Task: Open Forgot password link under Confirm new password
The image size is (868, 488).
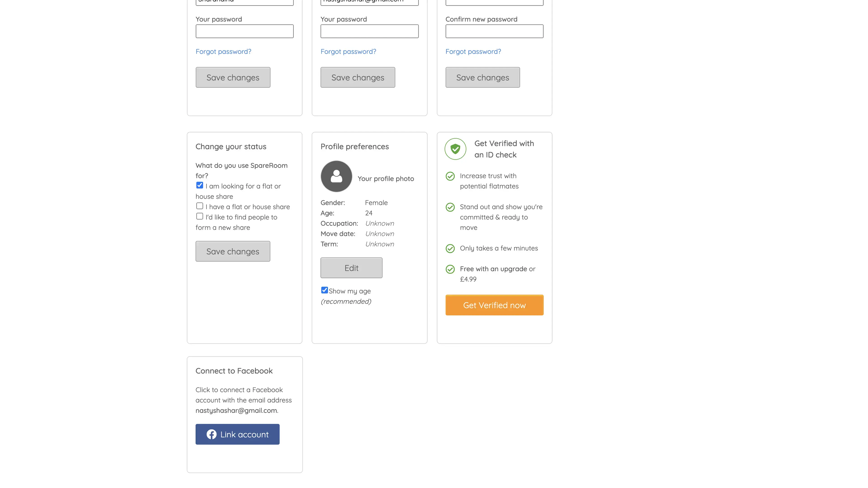Action: [473, 52]
